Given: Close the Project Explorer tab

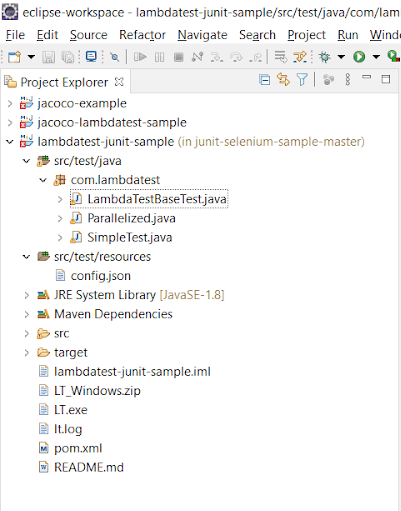Looking at the screenshot, I should click(x=119, y=82).
